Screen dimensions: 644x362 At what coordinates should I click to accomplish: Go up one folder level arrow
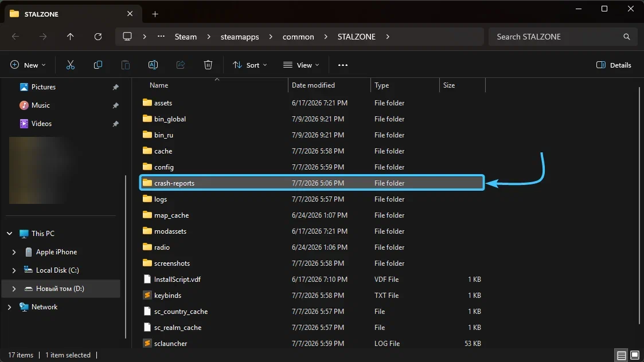click(x=70, y=37)
